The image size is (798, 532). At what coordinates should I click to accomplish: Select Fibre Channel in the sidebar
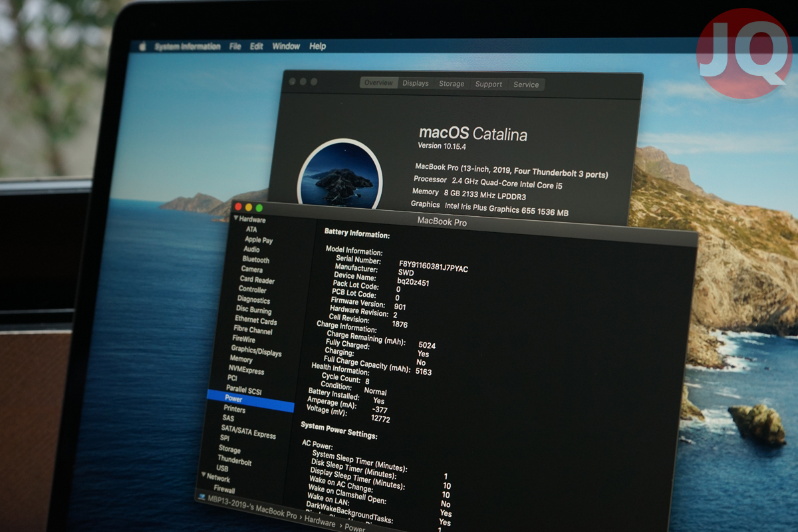(253, 331)
